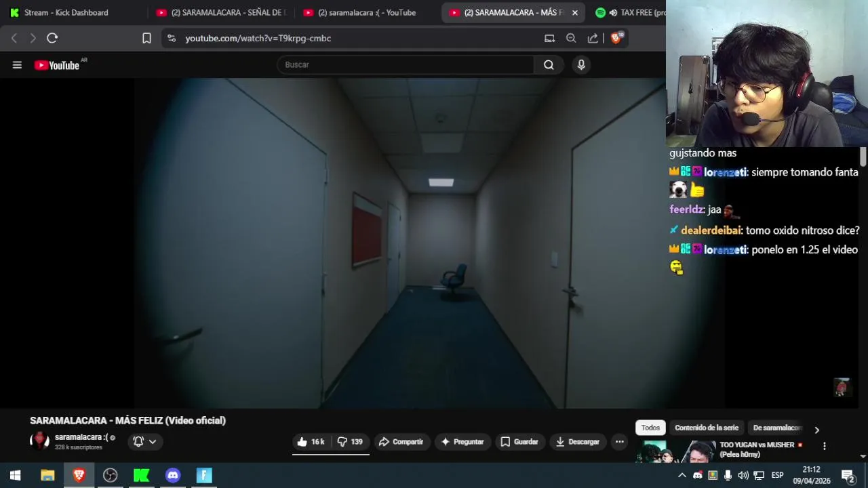Select De saramalacara chip
This screenshot has width=868, height=488.
point(777,428)
